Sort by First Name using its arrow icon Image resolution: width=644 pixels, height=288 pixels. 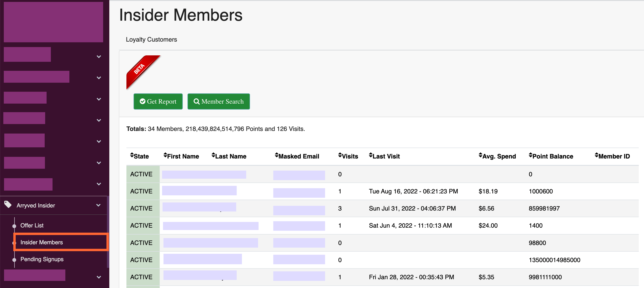tap(165, 155)
